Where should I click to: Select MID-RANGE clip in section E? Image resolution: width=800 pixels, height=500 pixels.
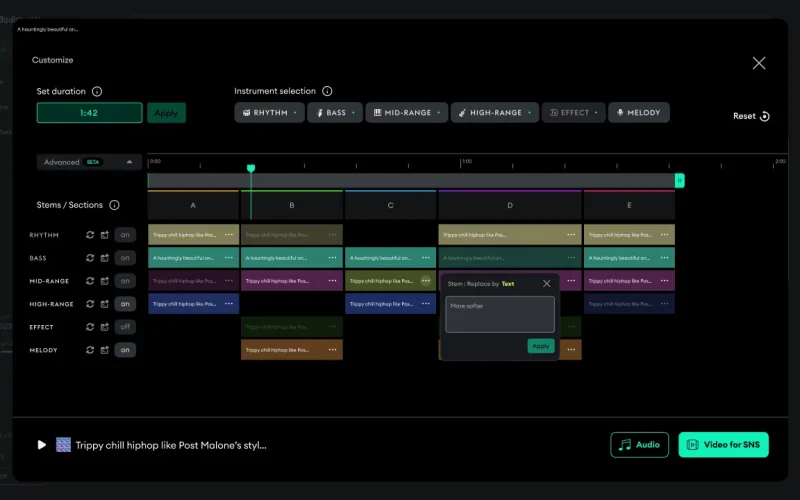tap(629, 281)
